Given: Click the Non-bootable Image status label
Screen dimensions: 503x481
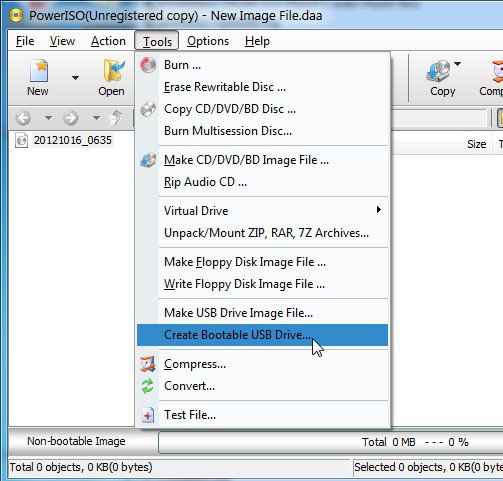Looking at the screenshot, I should [76, 441].
